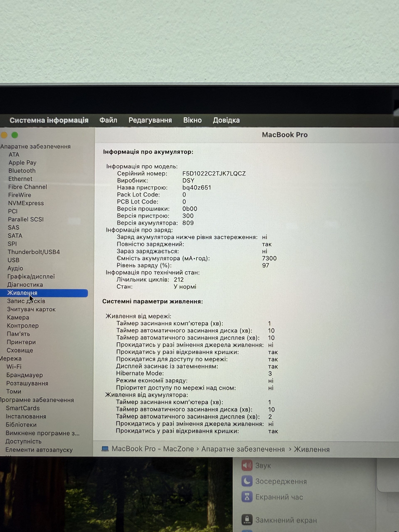Select Wi-Fi in the sidebar
The width and height of the screenshot is (399, 532).
click(x=14, y=367)
